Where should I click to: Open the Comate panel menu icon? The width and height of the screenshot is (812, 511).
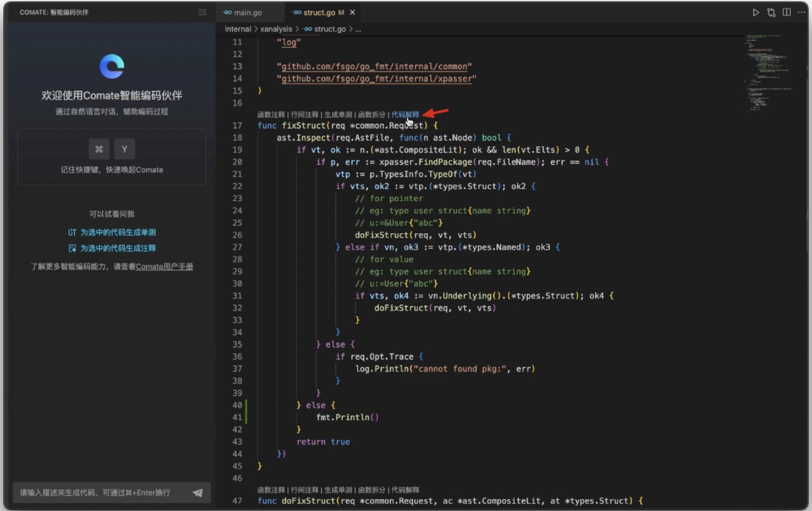pos(202,12)
